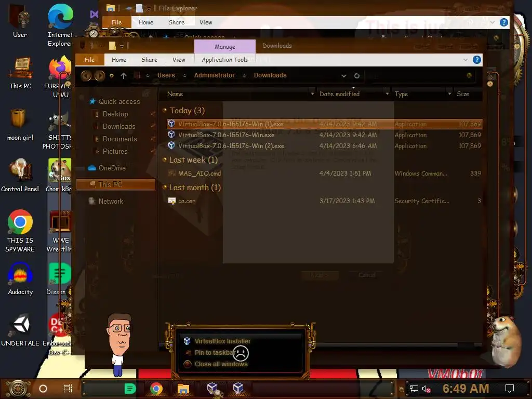Select Network in navigation pane
The image size is (532, 399).
click(x=111, y=201)
